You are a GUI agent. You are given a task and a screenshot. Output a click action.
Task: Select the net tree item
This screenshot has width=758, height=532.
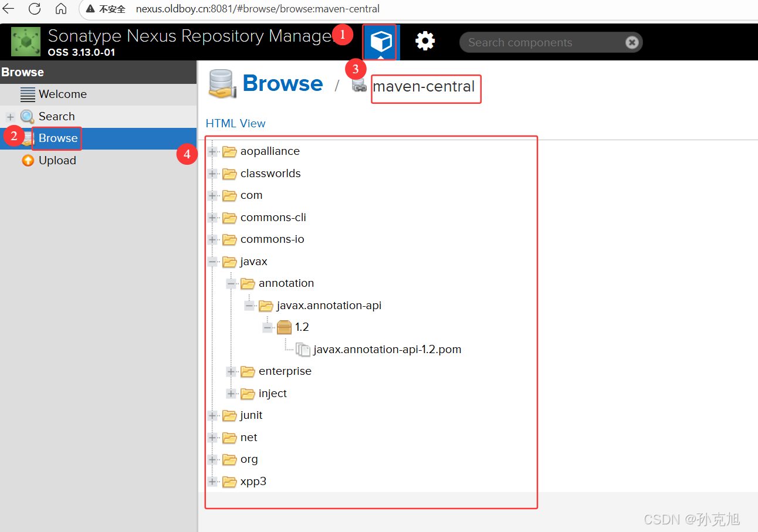249,438
